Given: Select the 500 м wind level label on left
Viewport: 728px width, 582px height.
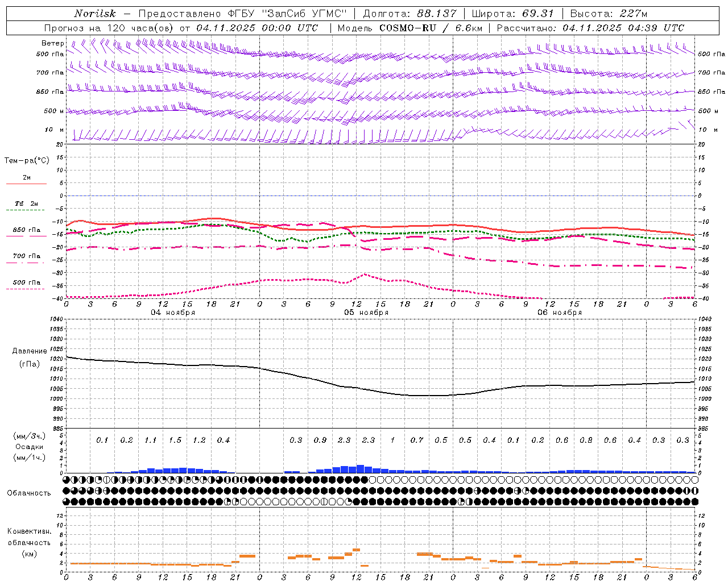Looking at the screenshot, I should (x=54, y=111).
